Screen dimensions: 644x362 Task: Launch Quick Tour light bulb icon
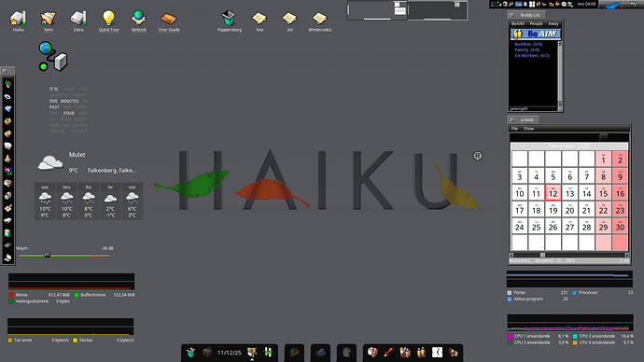tap(108, 18)
